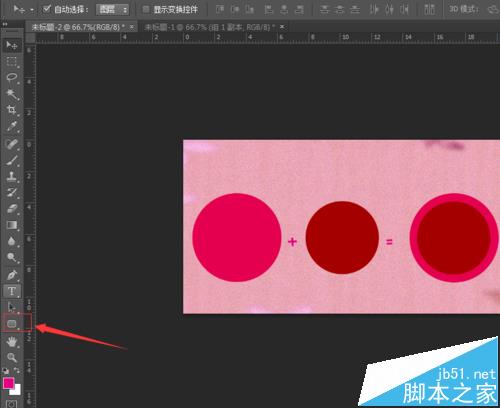Select the Horizontal Type tool

click(12, 291)
